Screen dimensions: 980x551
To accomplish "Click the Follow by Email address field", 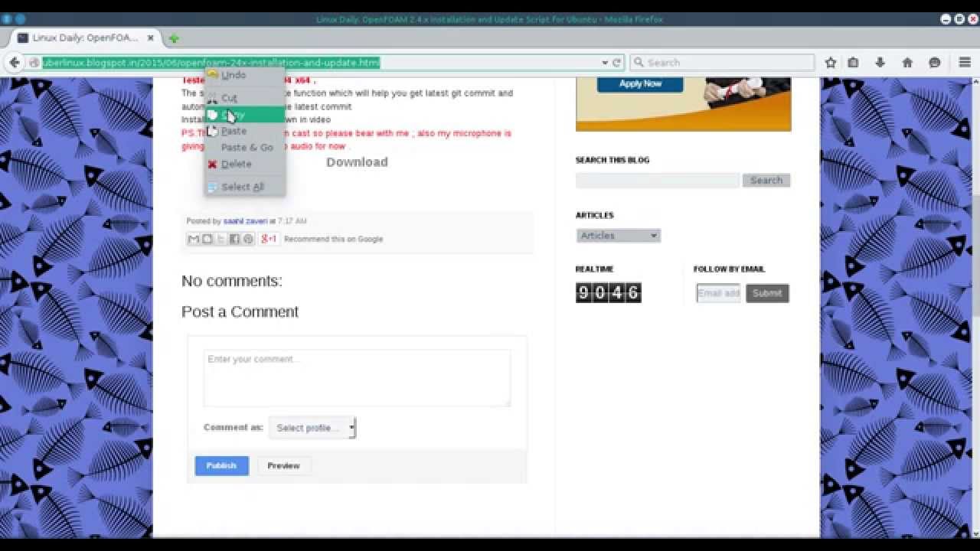I will coord(718,293).
